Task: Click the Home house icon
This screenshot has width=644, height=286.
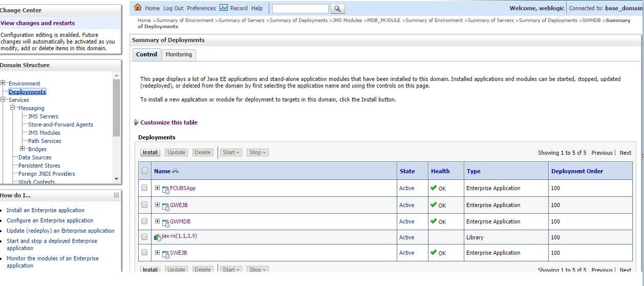Action: pyautogui.click(x=137, y=8)
